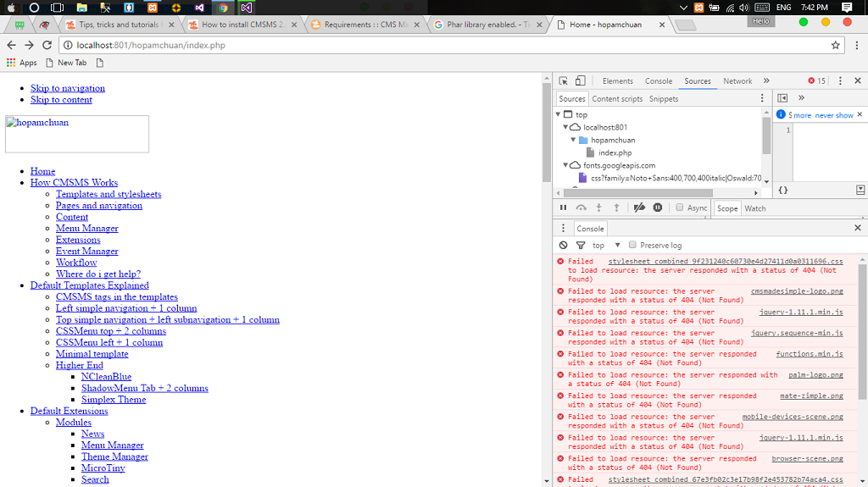The height and width of the screenshot is (487, 868).
Task: Pause script execution in the debugger
Action: pyautogui.click(x=564, y=208)
